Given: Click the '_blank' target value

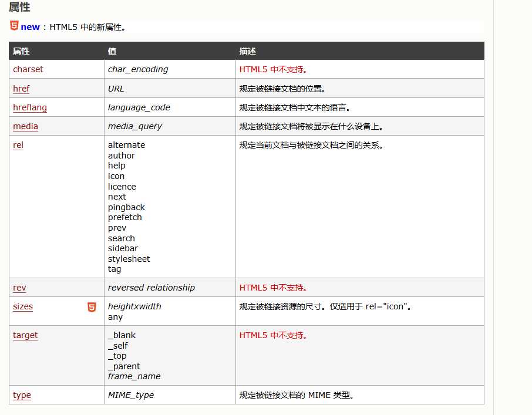Looking at the screenshot, I should point(122,335).
